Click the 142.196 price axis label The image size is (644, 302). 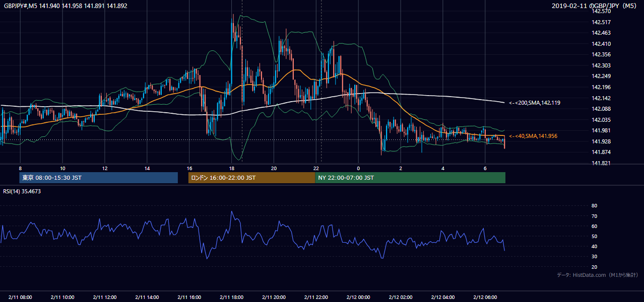click(x=601, y=87)
